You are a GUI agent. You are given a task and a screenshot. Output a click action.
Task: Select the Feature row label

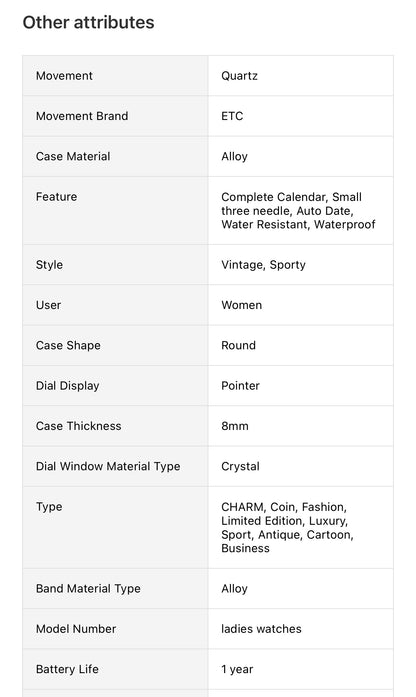coord(56,196)
